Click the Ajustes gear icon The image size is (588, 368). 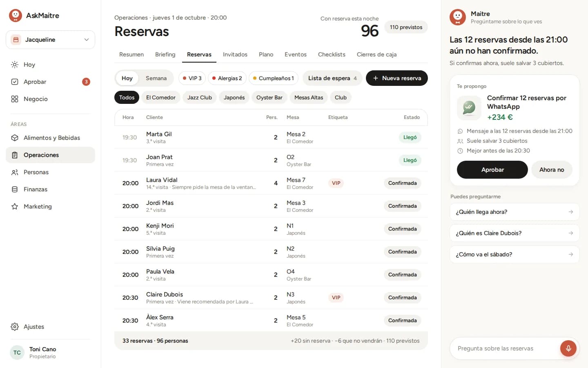tap(15, 327)
